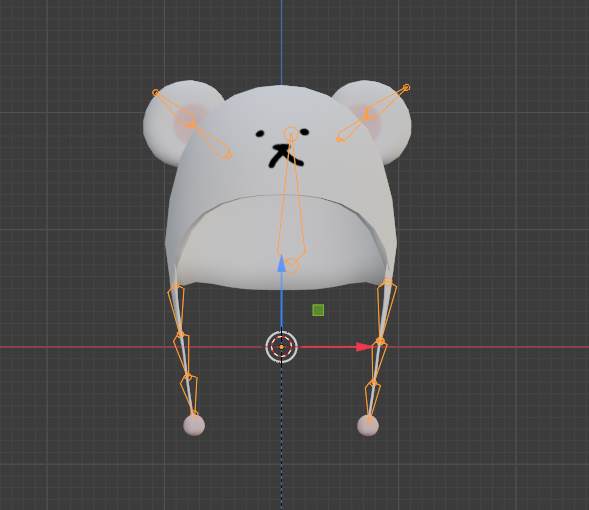Click the left pink pom-pom ball
This screenshot has width=589, height=510.
(x=194, y=425)
